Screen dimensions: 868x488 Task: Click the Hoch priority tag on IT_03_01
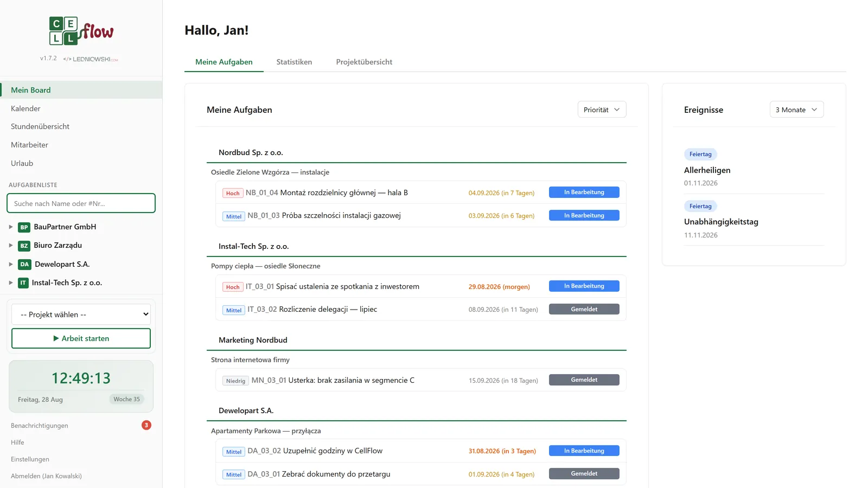pyautogui.click(x=233, y=287)
